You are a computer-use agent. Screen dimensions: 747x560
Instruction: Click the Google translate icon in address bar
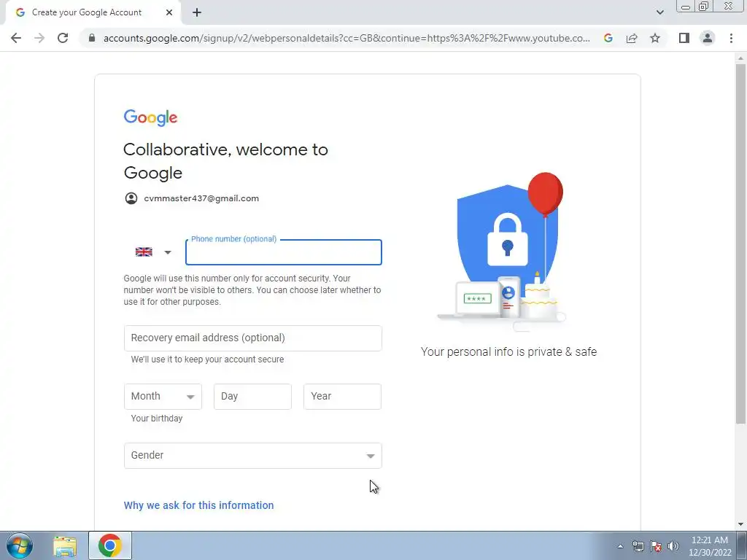tap(608, 38)
